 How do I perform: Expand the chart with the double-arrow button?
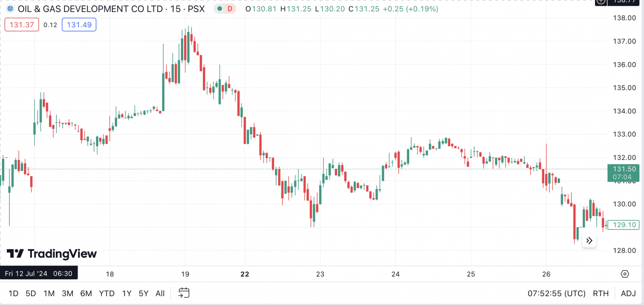(x=589, y=240)
